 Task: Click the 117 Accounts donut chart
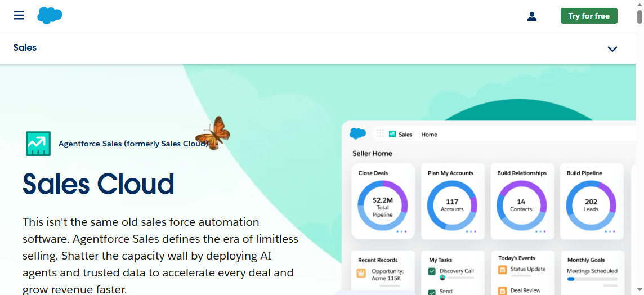pyautogui.click(x=452, y=205)
